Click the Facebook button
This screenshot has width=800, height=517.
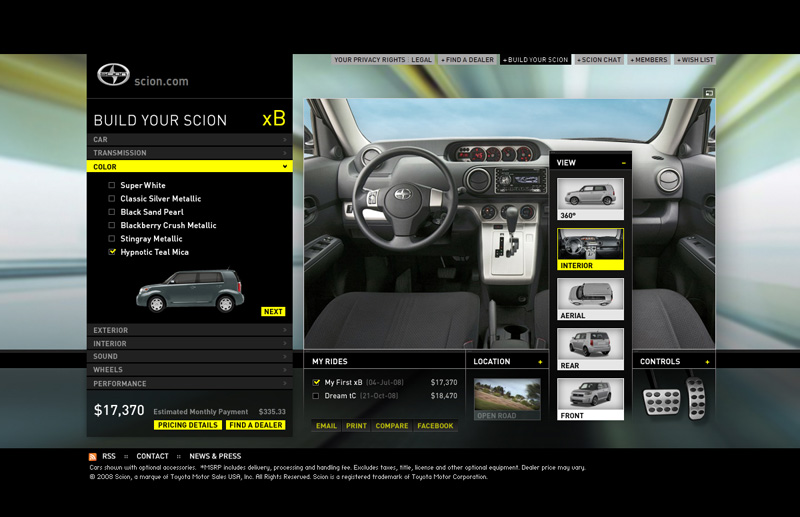435,426
